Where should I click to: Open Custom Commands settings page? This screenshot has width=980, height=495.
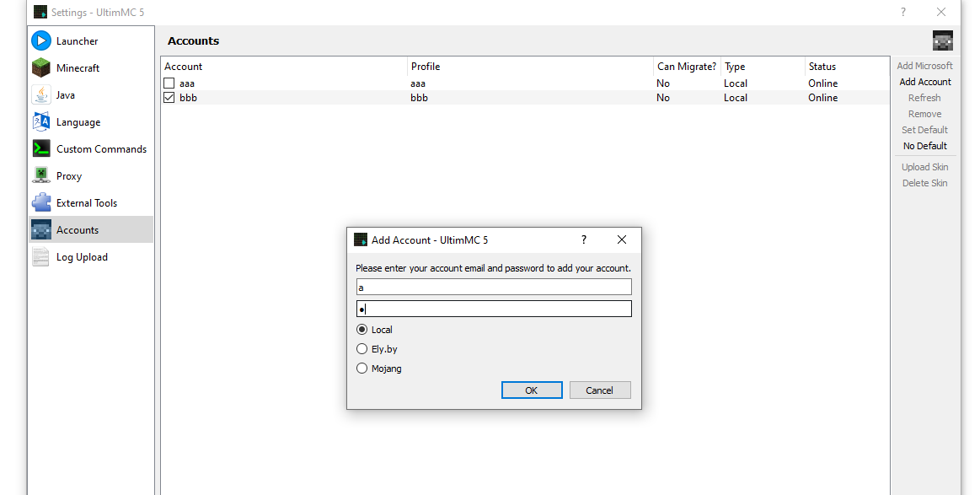pos(91,148)
